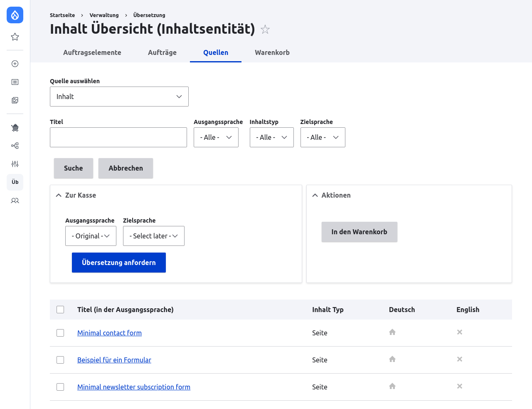Open the Media icon in sidebar
The image size is (532, 409).
pos(15,100)
